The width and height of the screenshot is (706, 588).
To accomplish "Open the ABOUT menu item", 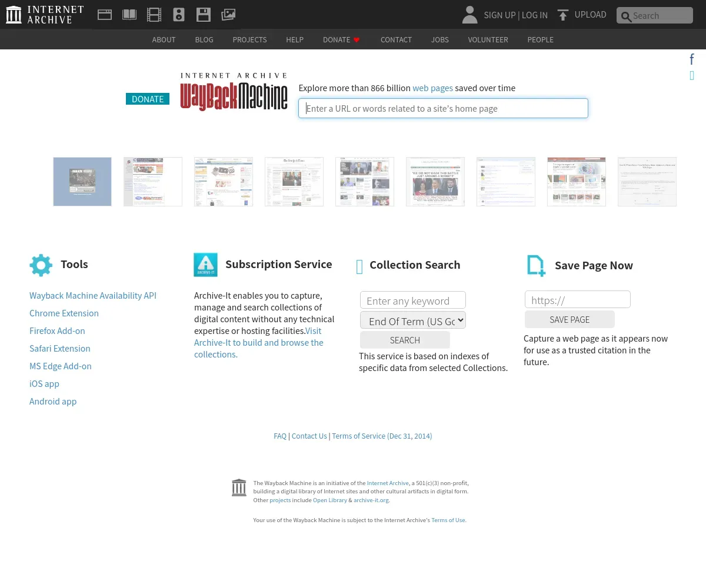I will [x=164, y=39].
